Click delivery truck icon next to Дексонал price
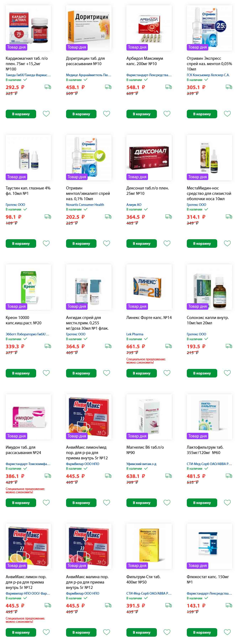Image resolution: width=242 pixels, height=644 pixels. coord(169,217)
